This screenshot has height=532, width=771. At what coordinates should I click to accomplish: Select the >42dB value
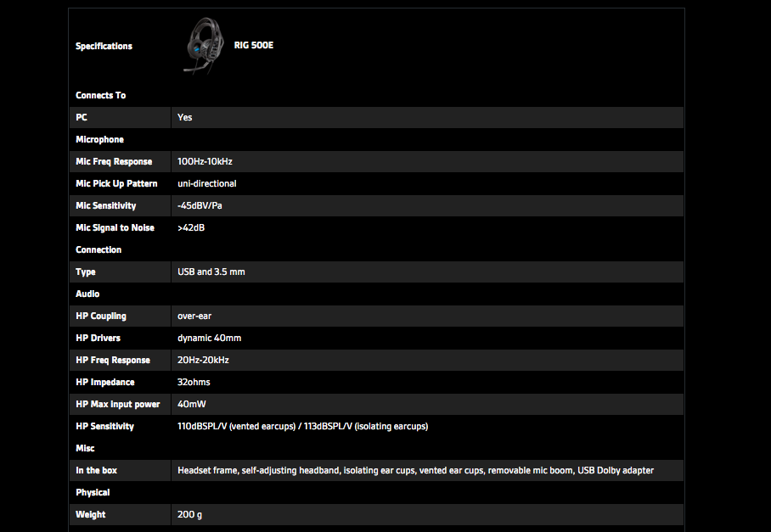tap(191, 228)
